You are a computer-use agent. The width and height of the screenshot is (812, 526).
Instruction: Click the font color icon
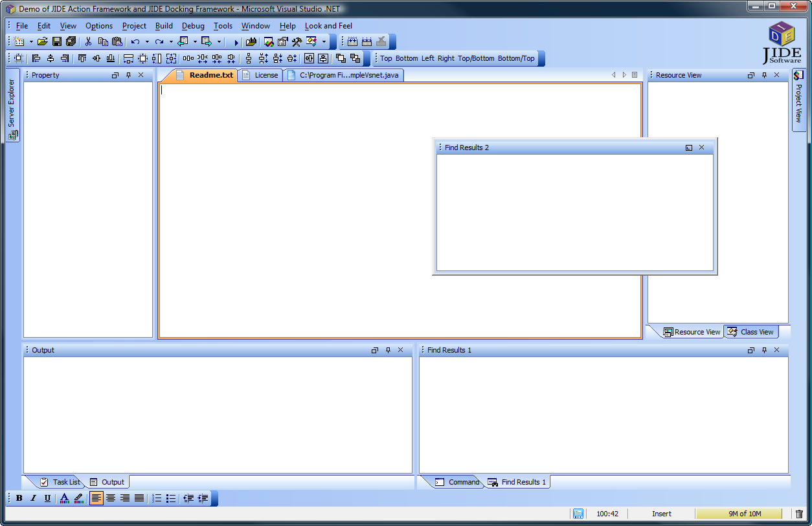coord(64,498)
